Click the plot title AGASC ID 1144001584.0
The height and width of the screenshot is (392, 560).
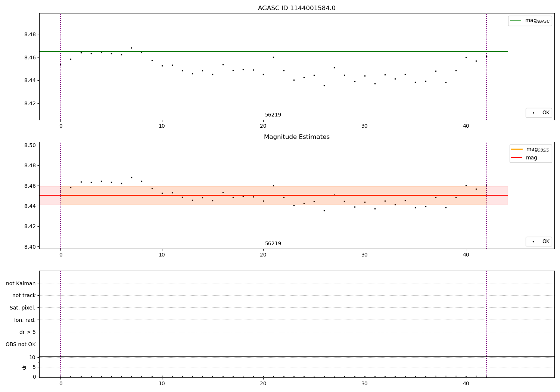[x=296, y=8]
